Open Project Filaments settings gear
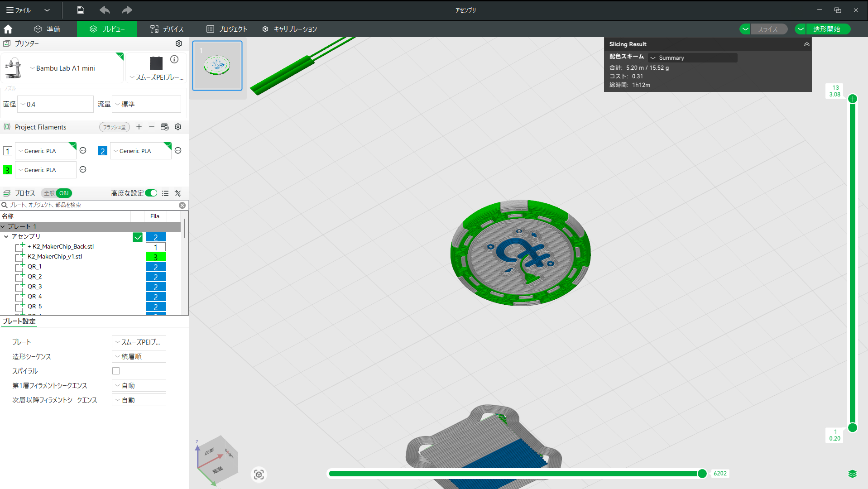 click(x=178, y=127)
